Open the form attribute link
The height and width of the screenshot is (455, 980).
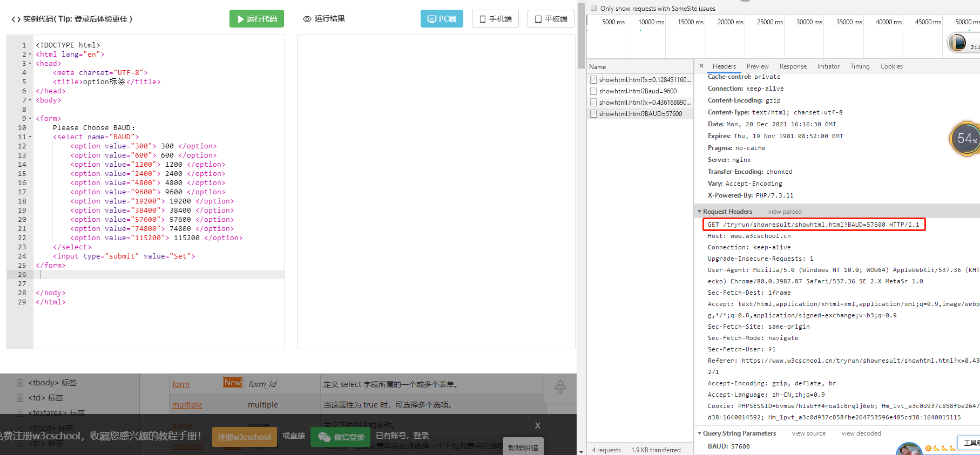click(x=181, y=384)
